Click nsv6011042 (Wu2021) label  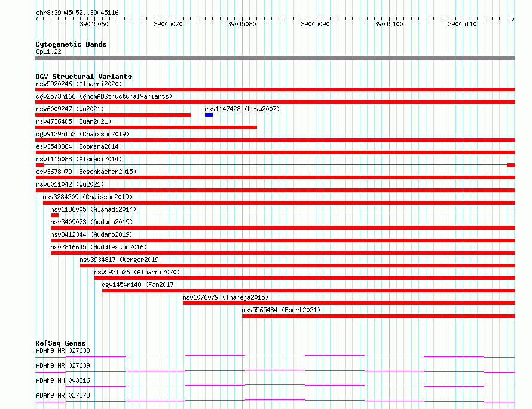(70, 184)
